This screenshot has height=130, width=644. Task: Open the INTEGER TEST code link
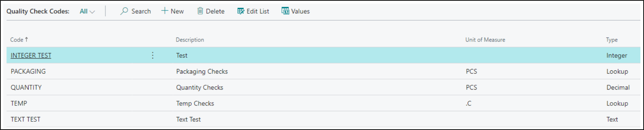31,55
